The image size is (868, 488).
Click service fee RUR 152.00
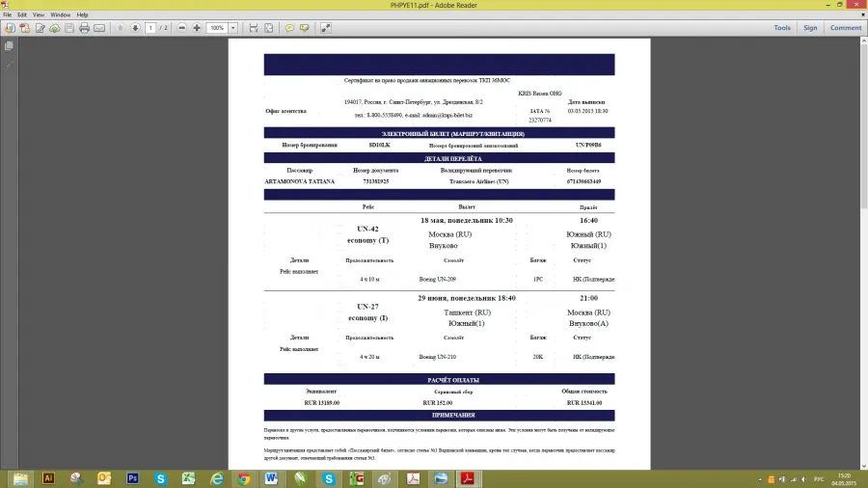[437, 403]
